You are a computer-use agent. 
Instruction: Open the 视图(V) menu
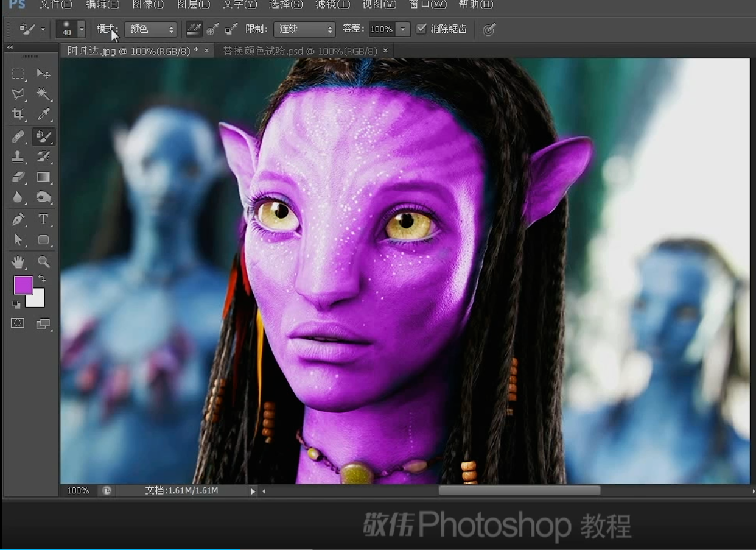379,4
